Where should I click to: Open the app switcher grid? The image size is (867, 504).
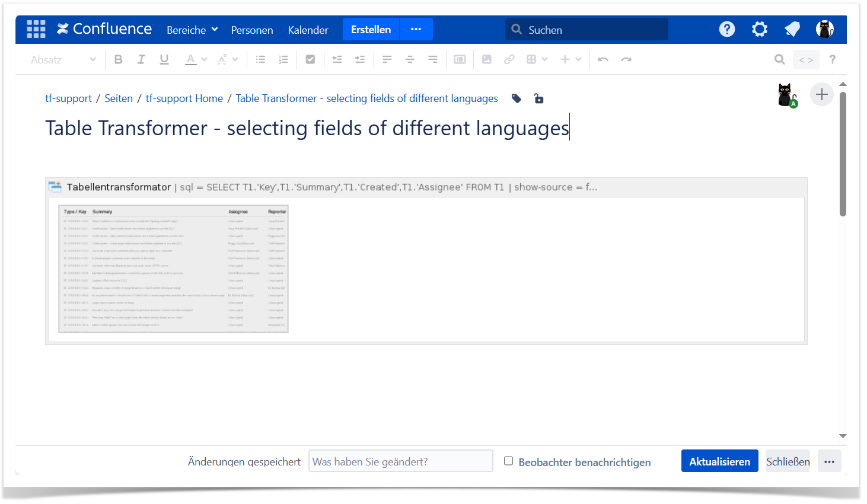[36, 29]
